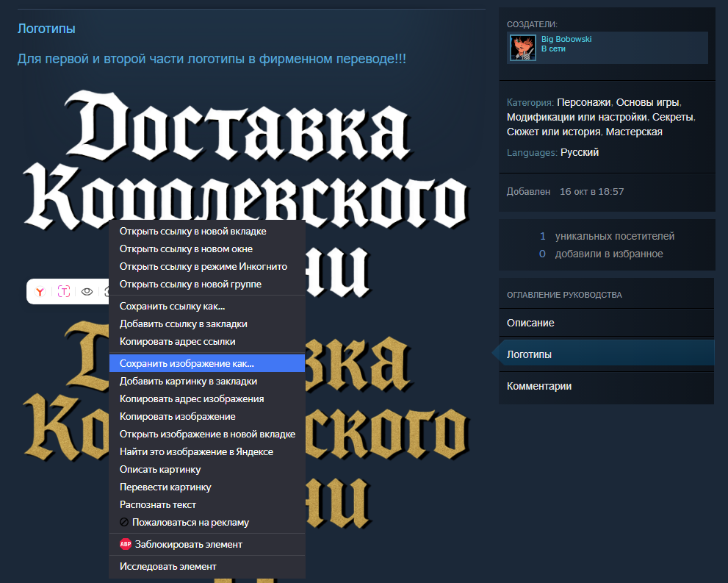Open the Big Bobowski profile link
This screenshot has height=583, width=728.
[x=566, y=39]
